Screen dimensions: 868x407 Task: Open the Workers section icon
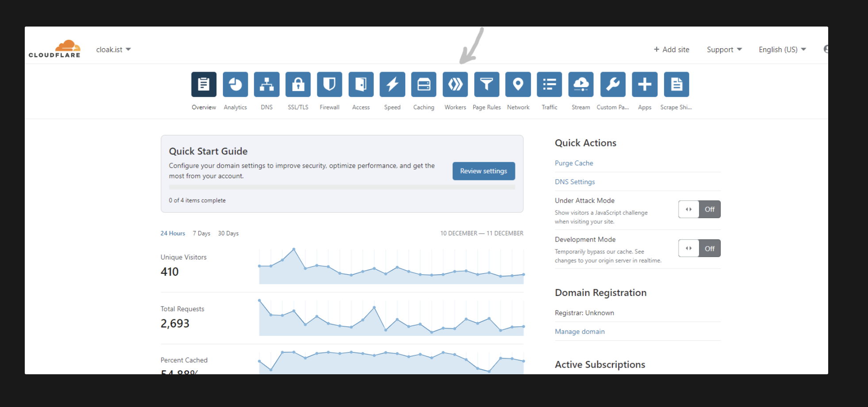click(455, 84)
